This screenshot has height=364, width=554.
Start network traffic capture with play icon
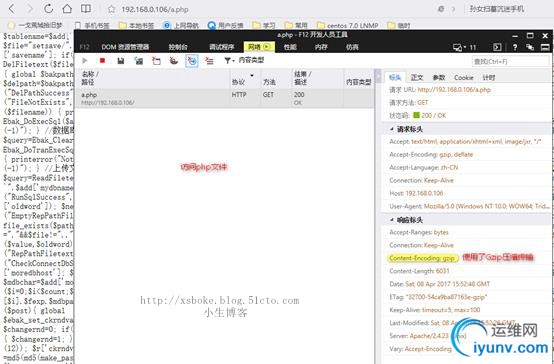click(85, 60)
